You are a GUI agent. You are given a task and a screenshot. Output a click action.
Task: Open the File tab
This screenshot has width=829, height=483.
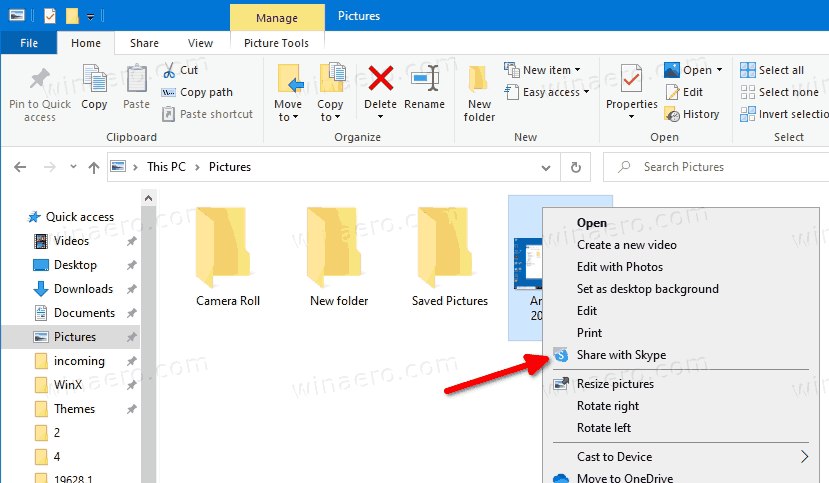(x=29, y=43)
